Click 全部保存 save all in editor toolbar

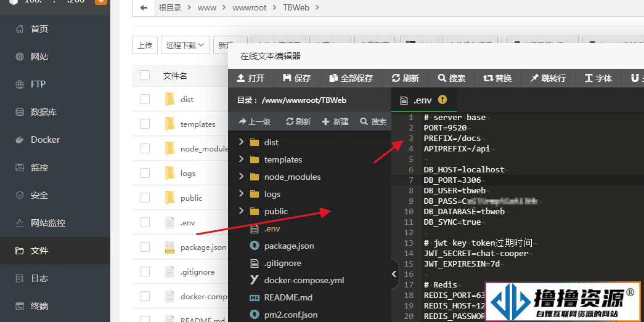point(351,78)
